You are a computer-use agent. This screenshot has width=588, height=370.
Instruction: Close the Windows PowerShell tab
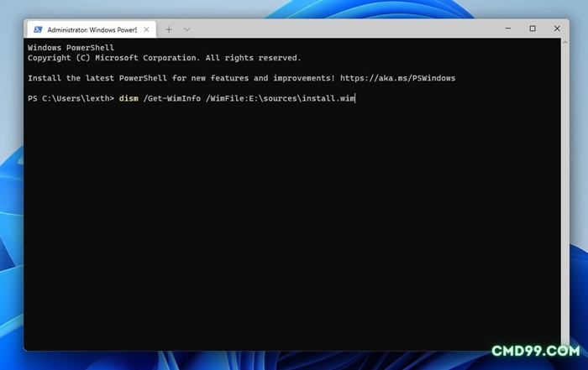[147, 29]
